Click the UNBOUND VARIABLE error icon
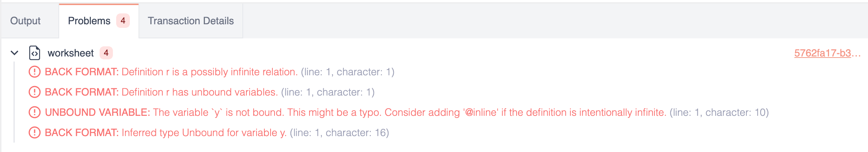The width and height of the screenshot is (868, 152). (x=34, y=112)
